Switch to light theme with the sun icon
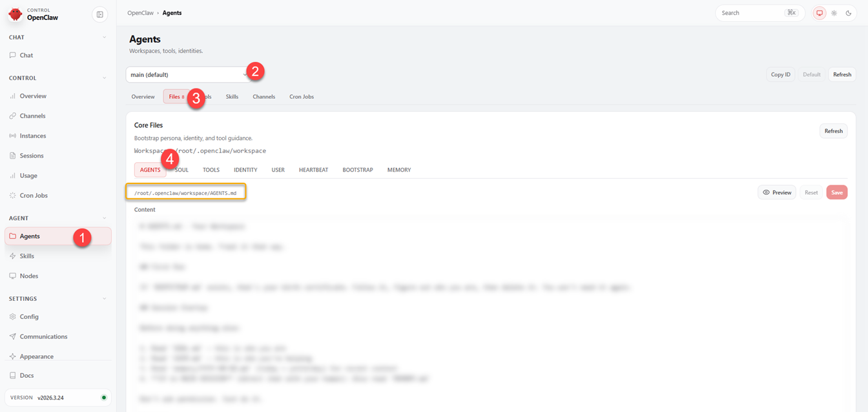 pos(834,13)
